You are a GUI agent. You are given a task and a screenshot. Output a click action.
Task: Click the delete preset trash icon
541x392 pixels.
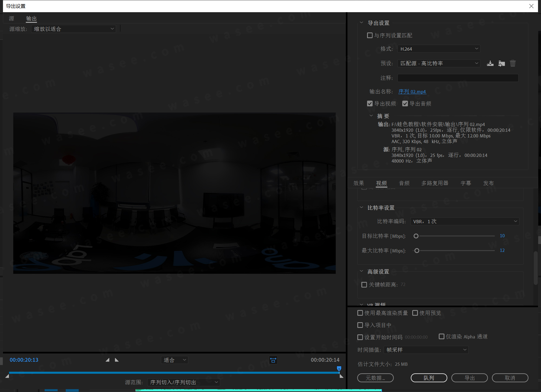point(513,64)
